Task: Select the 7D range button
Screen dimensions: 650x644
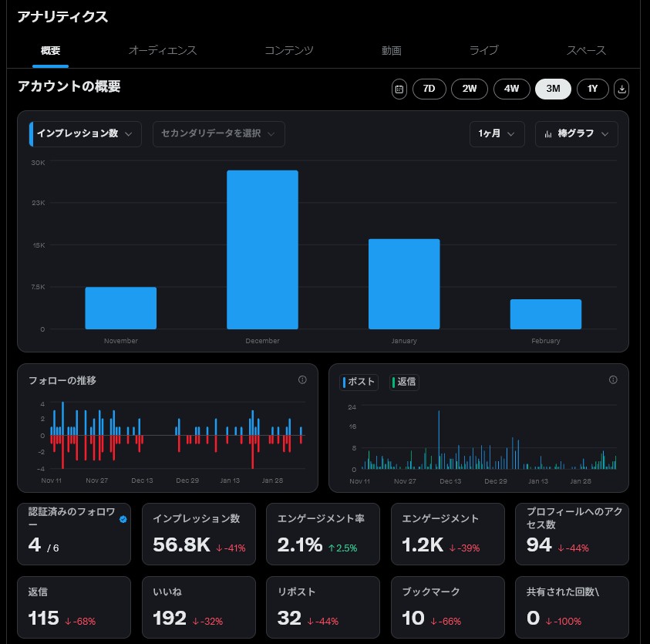Action: pos(429,89)
